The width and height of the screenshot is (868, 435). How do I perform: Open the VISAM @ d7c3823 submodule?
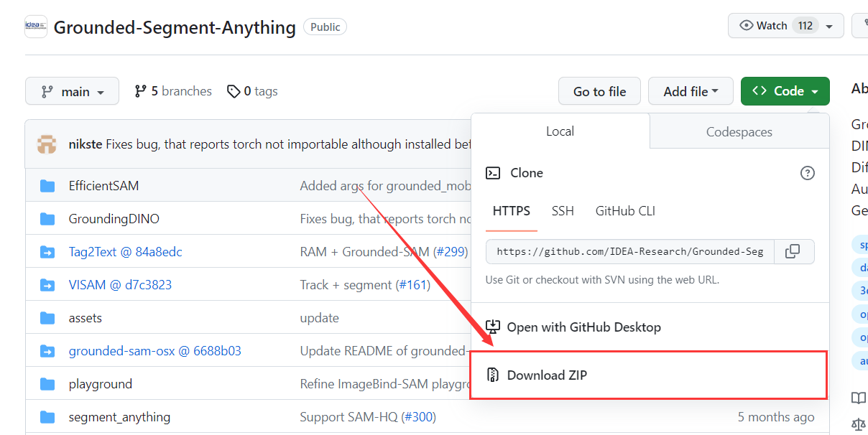tap(120, 285)
